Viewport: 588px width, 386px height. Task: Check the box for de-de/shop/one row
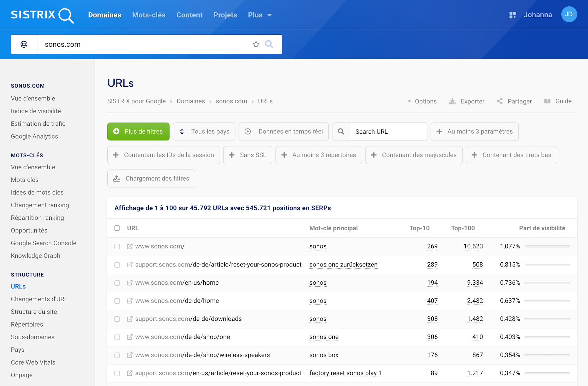pos(117,337)
